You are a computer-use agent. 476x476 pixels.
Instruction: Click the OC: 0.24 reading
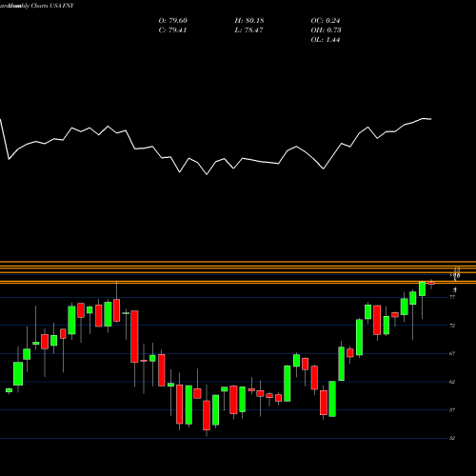tap(326, 21)
